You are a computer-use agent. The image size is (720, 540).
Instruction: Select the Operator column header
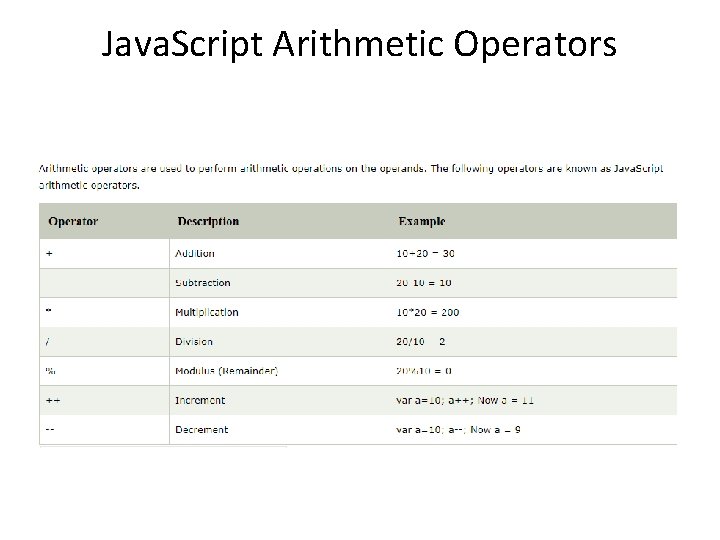(x=73, y=221)
